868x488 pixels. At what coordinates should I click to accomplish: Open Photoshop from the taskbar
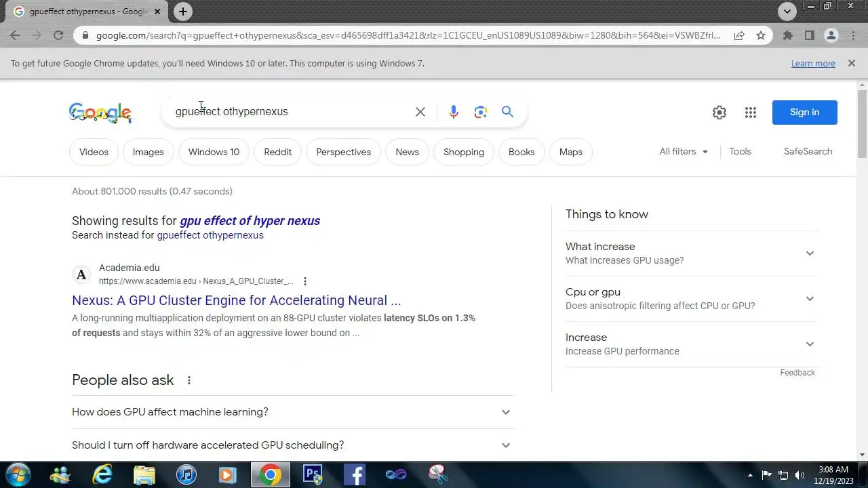click(x=312, y=474)
